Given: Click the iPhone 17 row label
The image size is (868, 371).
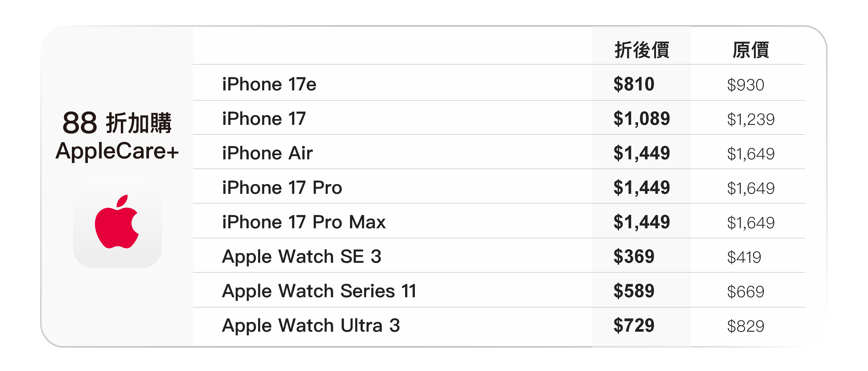Looking at the screenshot, I should 264,119.
